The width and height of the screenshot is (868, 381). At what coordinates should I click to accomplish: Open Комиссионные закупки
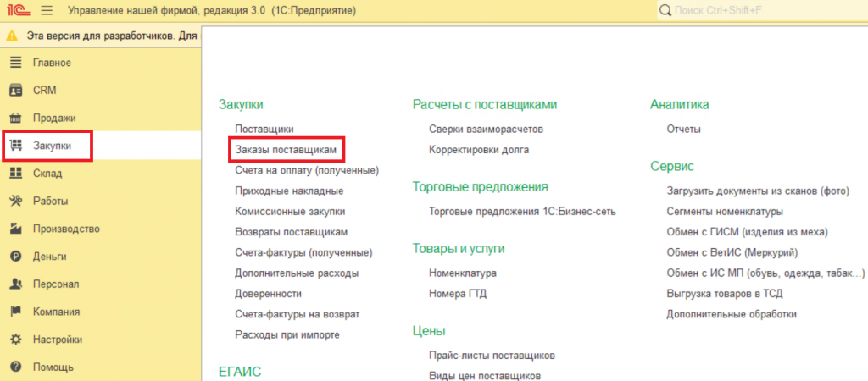pyautogui.click(x=290, y=211)
